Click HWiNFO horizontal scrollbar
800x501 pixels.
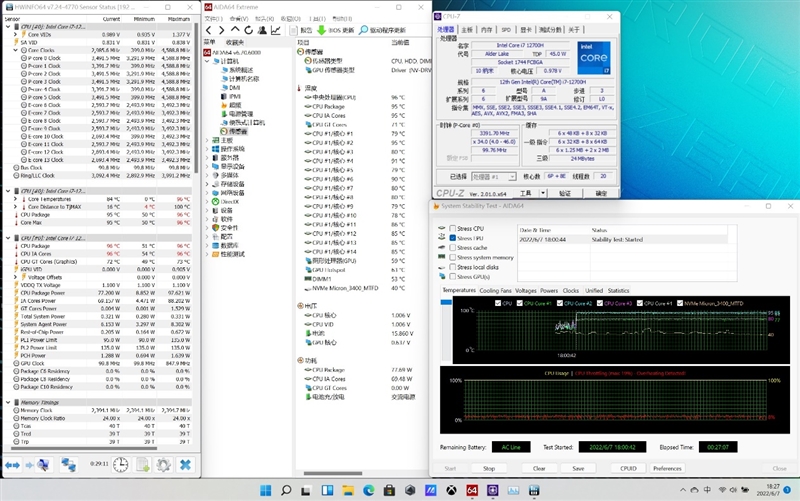pyautogui.click(x=84, y=449)
